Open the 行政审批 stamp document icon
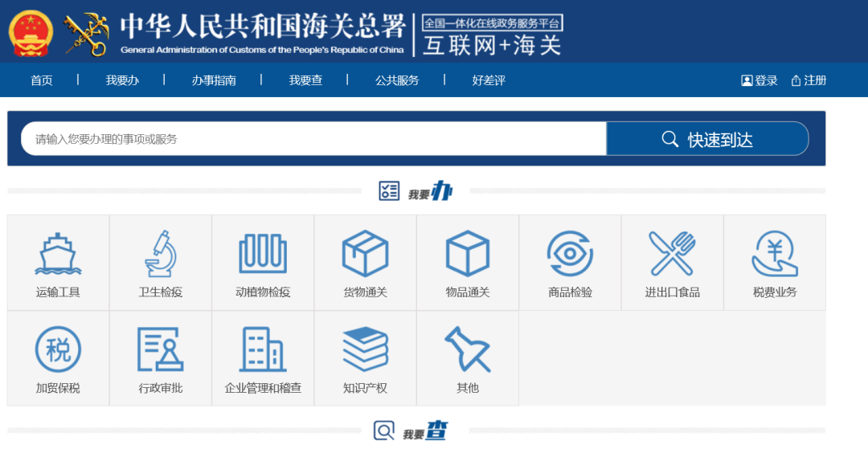The image size is (868, 449). pos(161,349)
